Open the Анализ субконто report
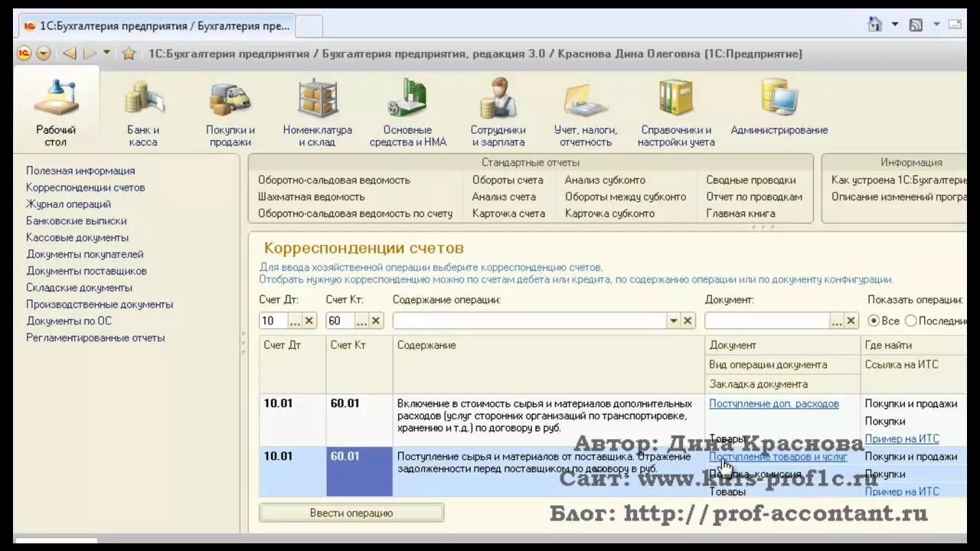The width and height of the screenshot is (980, 551). pos(605,180)
